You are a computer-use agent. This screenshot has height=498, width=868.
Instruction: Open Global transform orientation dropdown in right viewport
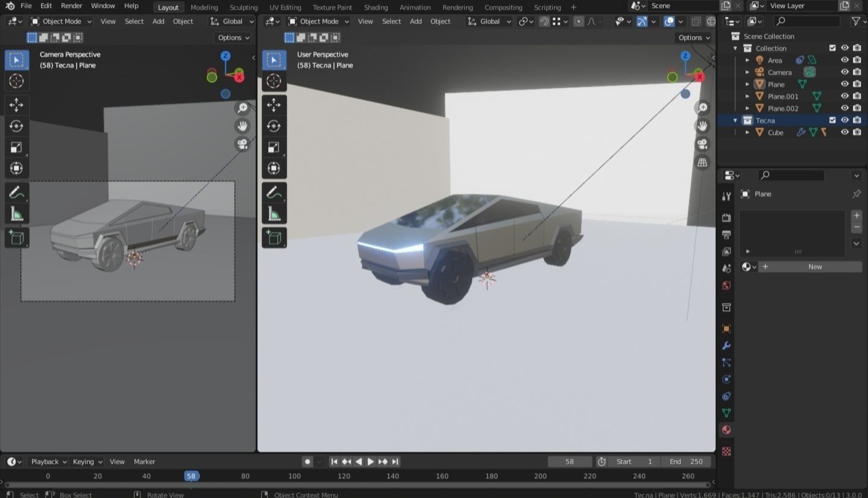tap(489, 21)
